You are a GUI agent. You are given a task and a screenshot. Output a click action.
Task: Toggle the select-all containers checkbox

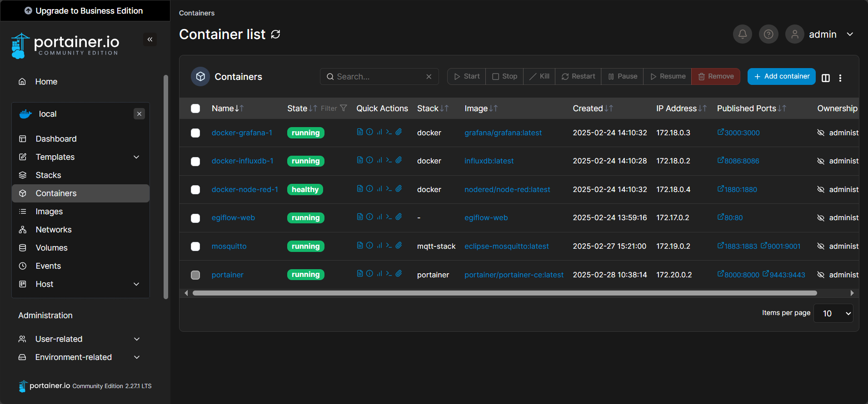tap(195, 108)
